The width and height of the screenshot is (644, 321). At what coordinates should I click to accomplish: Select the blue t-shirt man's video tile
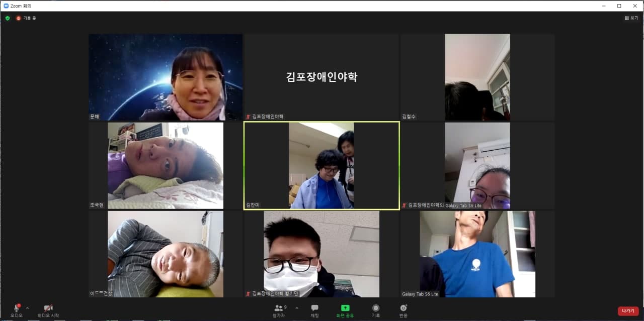[477, 254]
